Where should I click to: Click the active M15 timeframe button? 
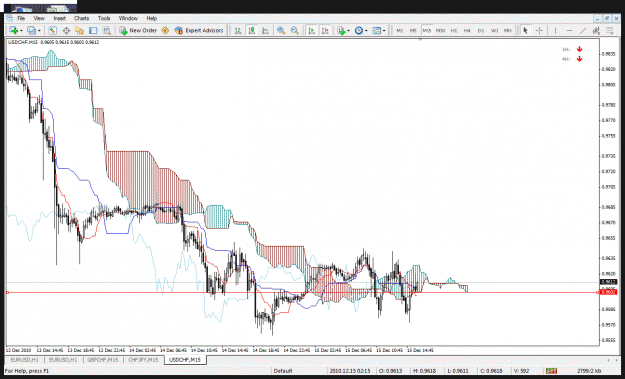(x=426, y=30)
